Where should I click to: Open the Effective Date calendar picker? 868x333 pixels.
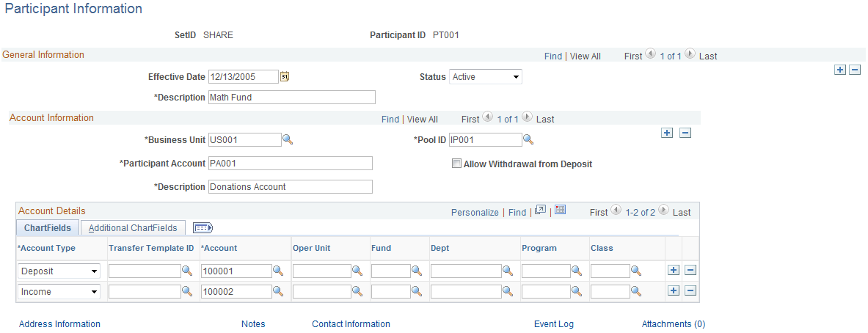(x=285, y=76)
